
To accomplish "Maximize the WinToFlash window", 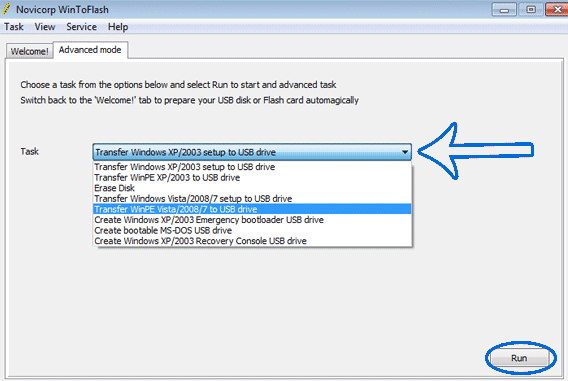I will click(531, 9).
